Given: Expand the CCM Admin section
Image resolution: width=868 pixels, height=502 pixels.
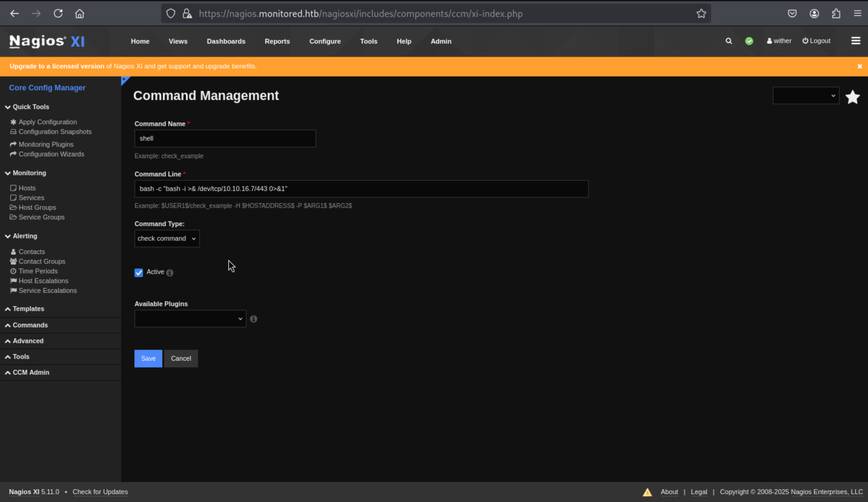Looking at the screenshot, I should tap(31, 372).
